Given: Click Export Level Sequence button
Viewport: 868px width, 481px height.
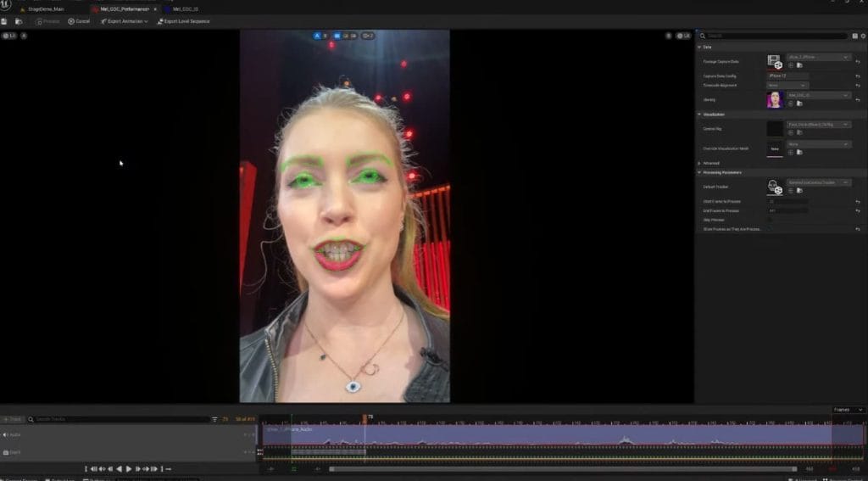Looking at the screenshot, I should pyautogui.click(x=184, y=21).
